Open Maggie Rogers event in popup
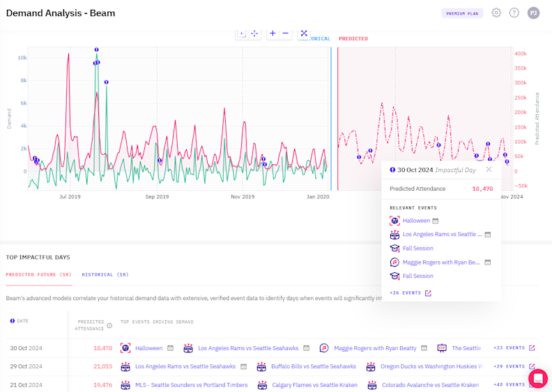552x392 pixels. click(x=440, y=262)
